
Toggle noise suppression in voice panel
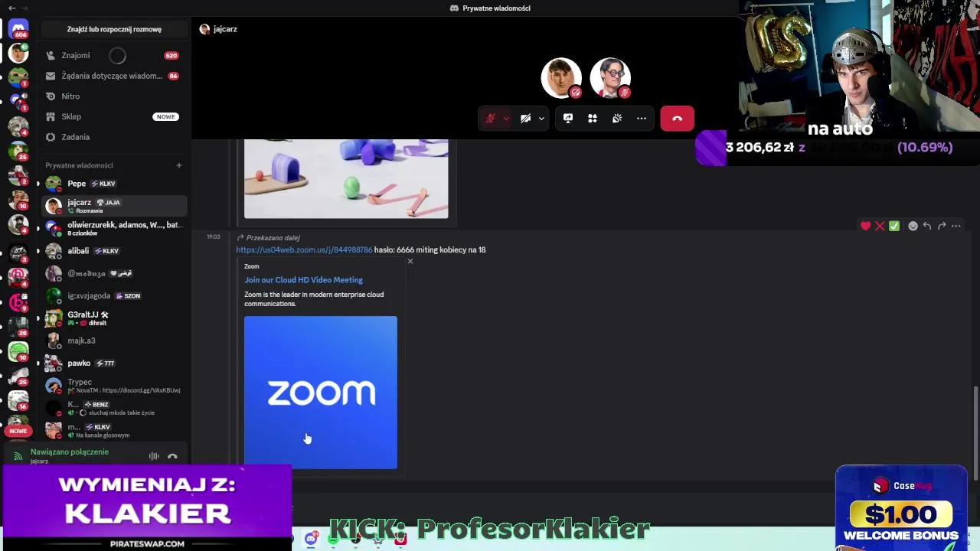pos(154,456)
